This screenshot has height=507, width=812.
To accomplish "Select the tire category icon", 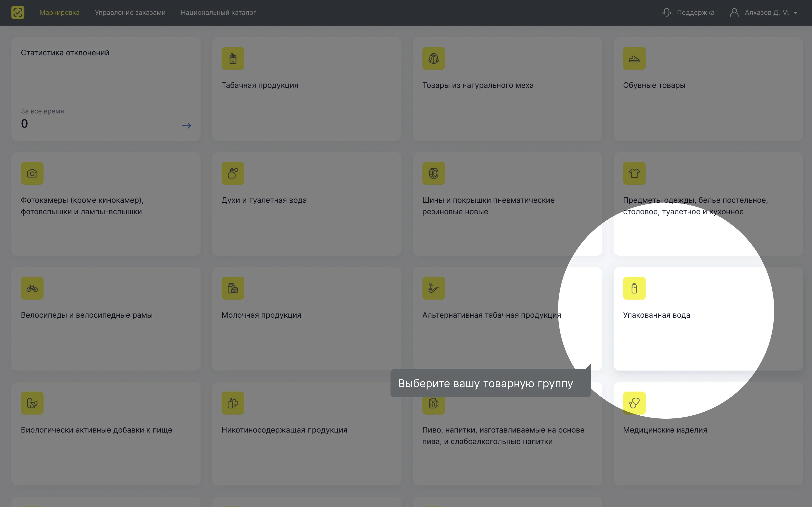I will (x=433, y=173).
